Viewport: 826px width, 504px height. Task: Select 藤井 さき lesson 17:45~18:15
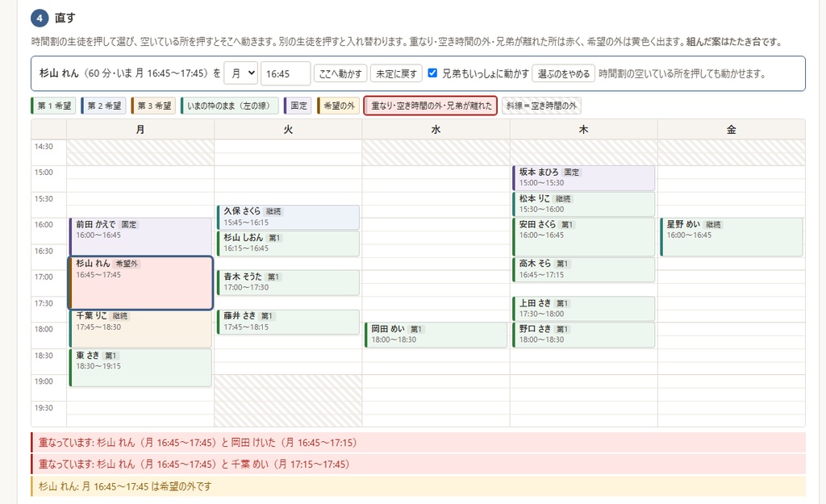(288, 322)
